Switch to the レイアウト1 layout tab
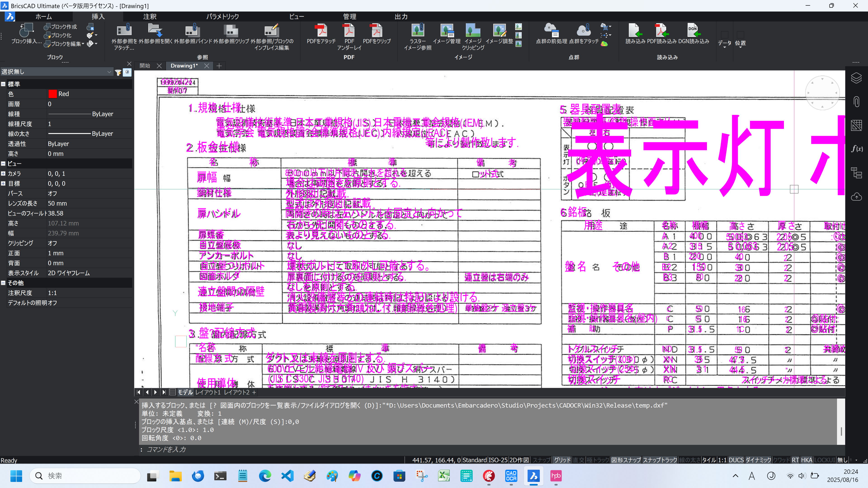The width and height of the screenshot is (868, 488). tap(208, 392)
